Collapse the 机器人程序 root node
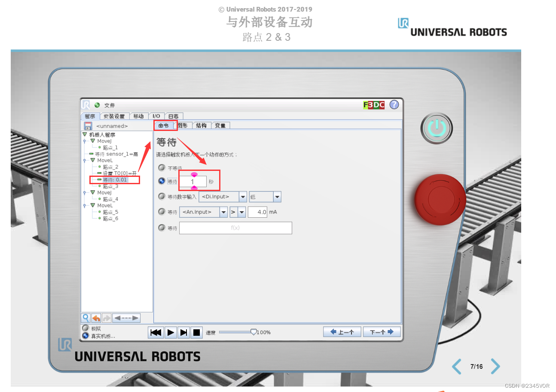The image size is (556, 392). point(84,134)
